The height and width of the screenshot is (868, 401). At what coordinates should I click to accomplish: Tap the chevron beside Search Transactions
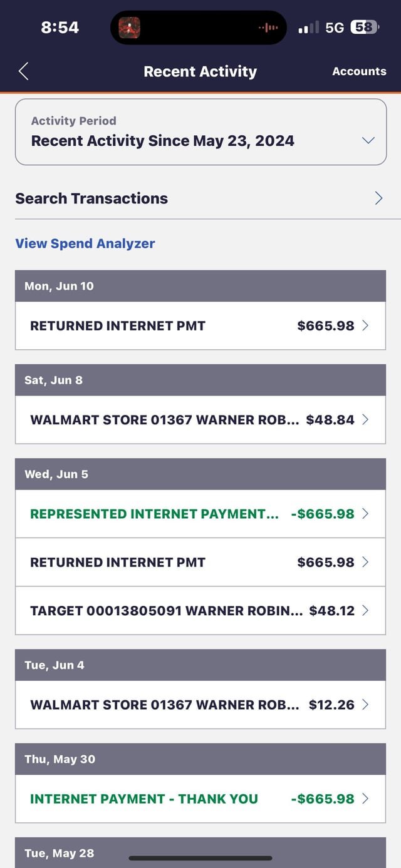click(378, 198)
